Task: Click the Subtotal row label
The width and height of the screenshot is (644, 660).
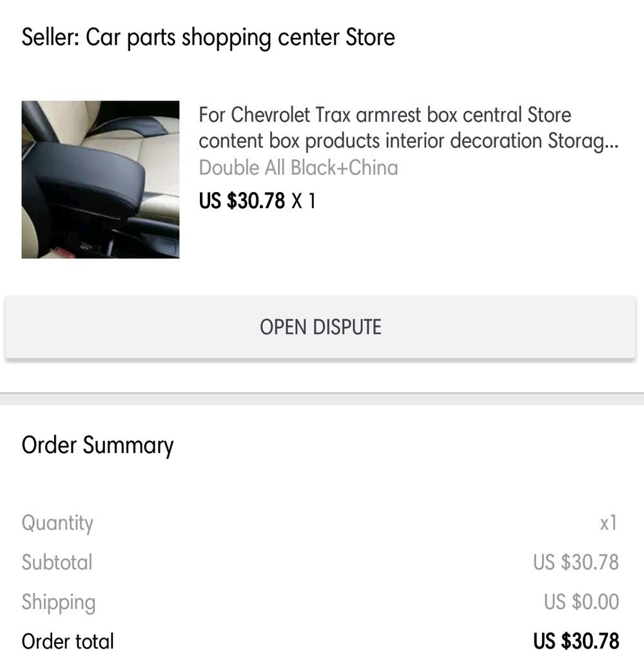Action: [x=57, y=562]
